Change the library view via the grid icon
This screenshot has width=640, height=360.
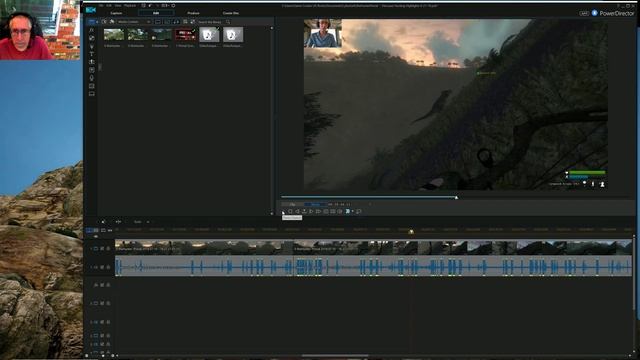pos(185,22)
